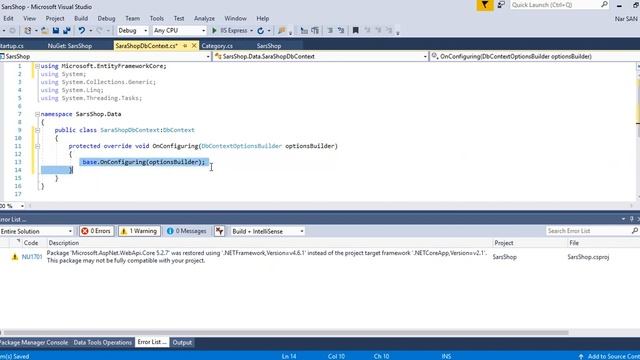The height and width of the screenshot is (360, 640).
Task: Sort by the Description column header
Action: point(64,243)
